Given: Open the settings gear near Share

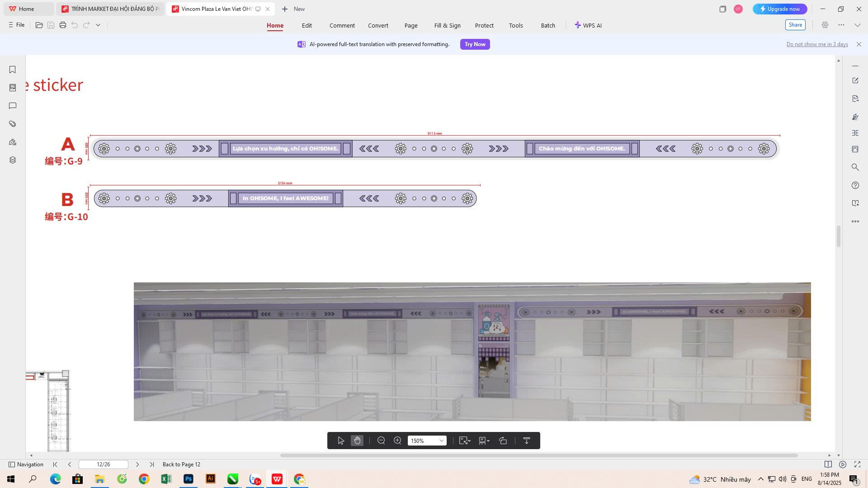Looking at the screenshot, I should pos(825,25).
